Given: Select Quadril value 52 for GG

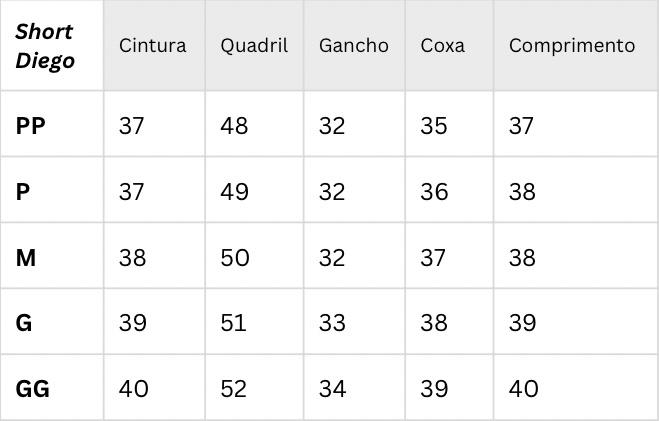Looking at the screenshot, I should tap(234, 389).
